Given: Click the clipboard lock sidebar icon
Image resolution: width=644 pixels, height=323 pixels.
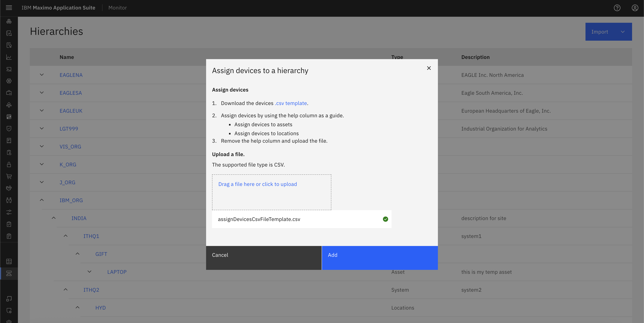Looking at the screenshot, I should tap(9, 153).
